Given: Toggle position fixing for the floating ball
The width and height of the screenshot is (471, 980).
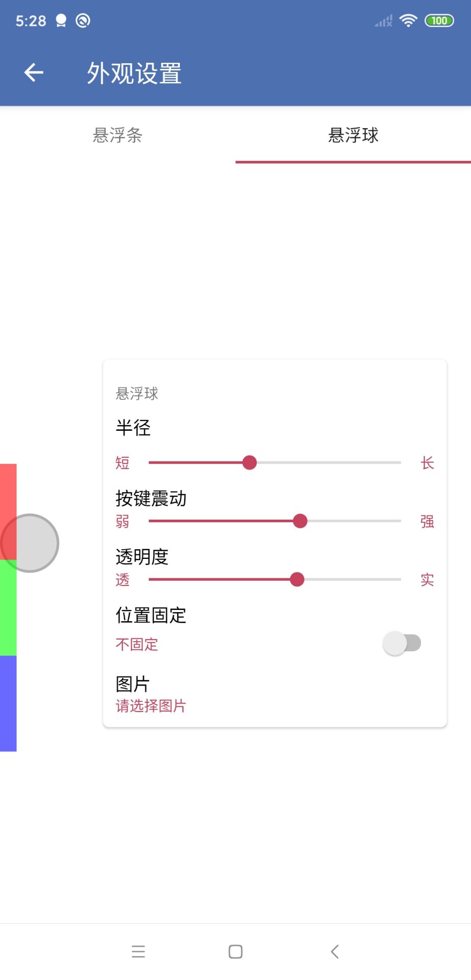Looking at the screenshot, I should [403, 643].
